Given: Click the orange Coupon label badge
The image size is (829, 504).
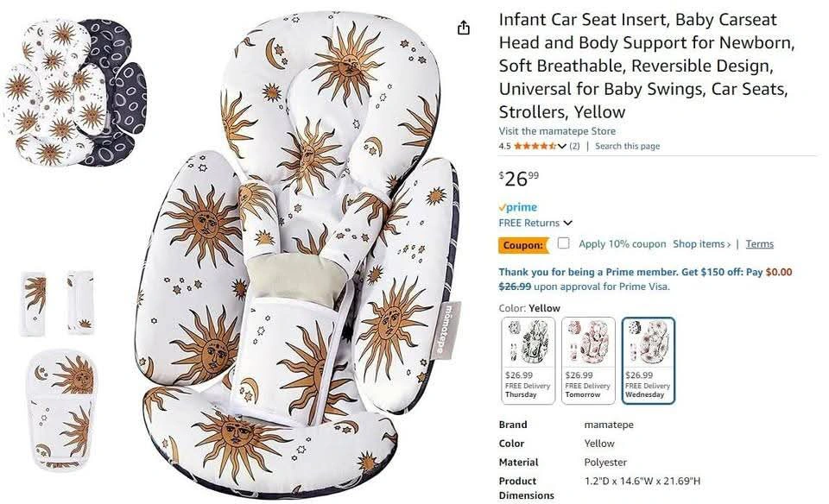Looking at the screenshot, I should (x=523, y=245).
